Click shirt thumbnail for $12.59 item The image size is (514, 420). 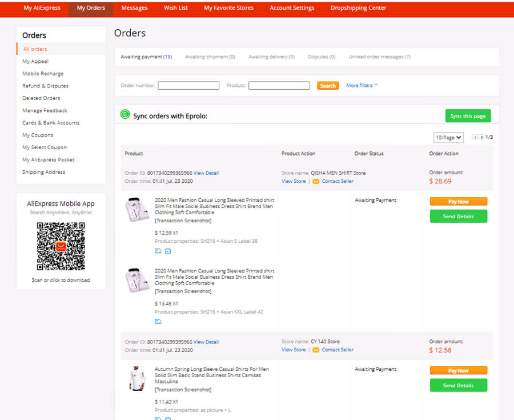[x=137, y=210]
